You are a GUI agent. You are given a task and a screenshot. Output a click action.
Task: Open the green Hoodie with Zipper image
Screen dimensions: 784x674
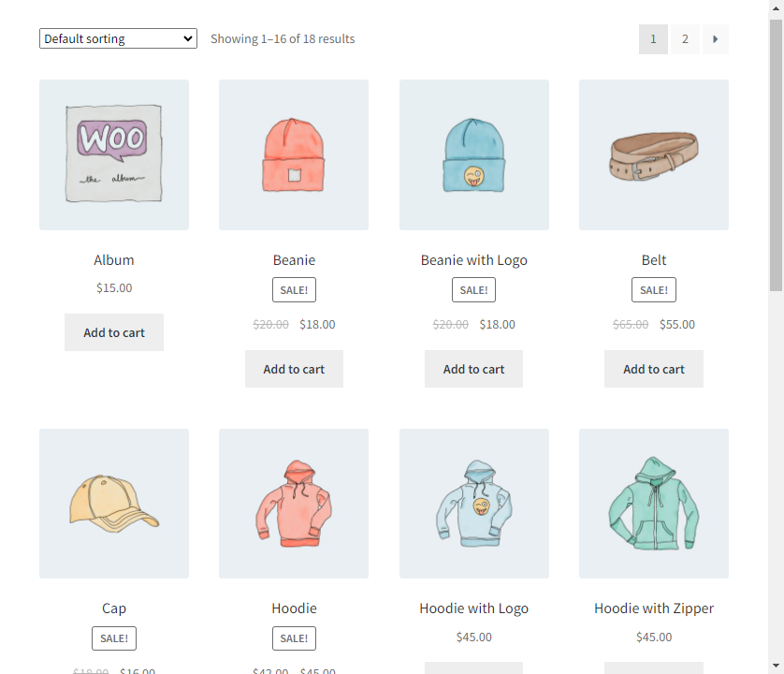point(654,504)
